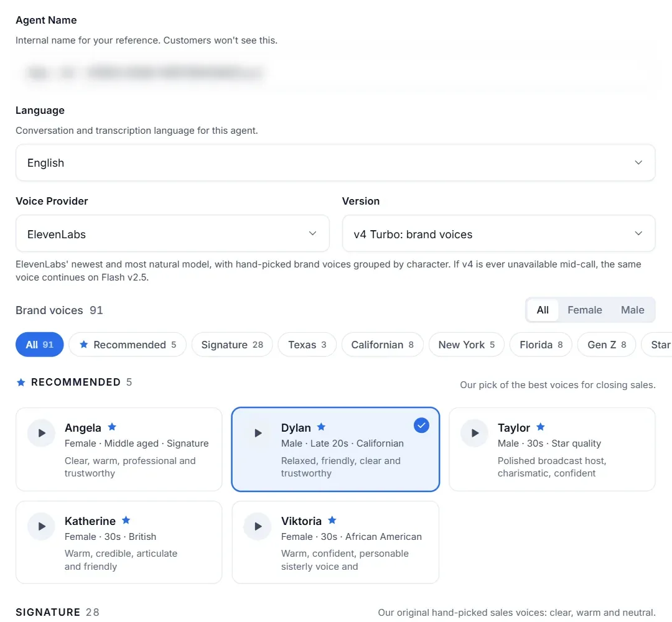The width and height of the screenshot is (672, 622).
Task: Filter voices by All genders
Action: tap(543, 310)
